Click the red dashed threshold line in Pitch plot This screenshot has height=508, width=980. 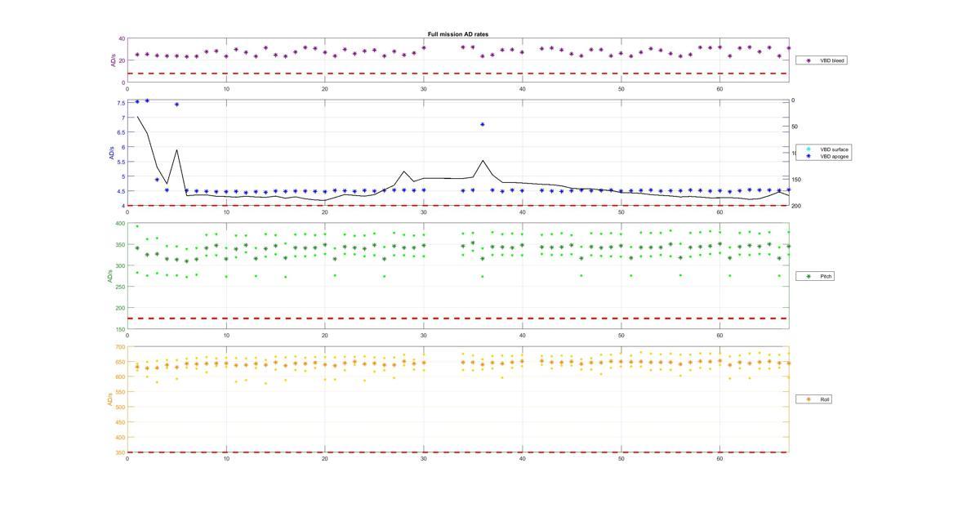[x=457, y=319]
